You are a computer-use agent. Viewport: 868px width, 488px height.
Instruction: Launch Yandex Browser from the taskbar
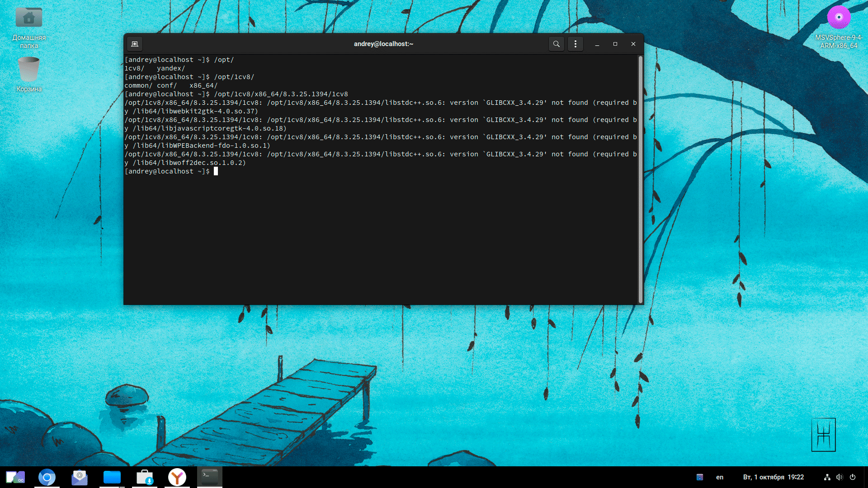tap(177, 477)
